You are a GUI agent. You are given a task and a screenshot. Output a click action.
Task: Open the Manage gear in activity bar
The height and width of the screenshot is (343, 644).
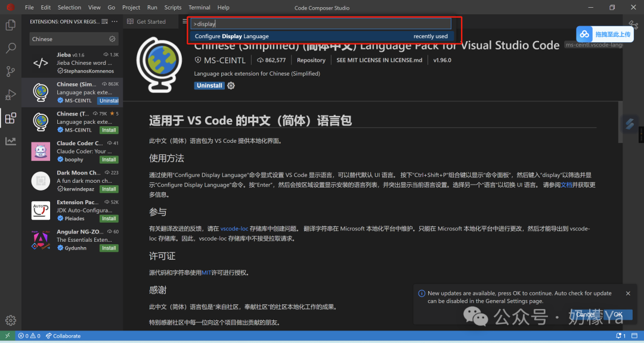coord(11,320)
